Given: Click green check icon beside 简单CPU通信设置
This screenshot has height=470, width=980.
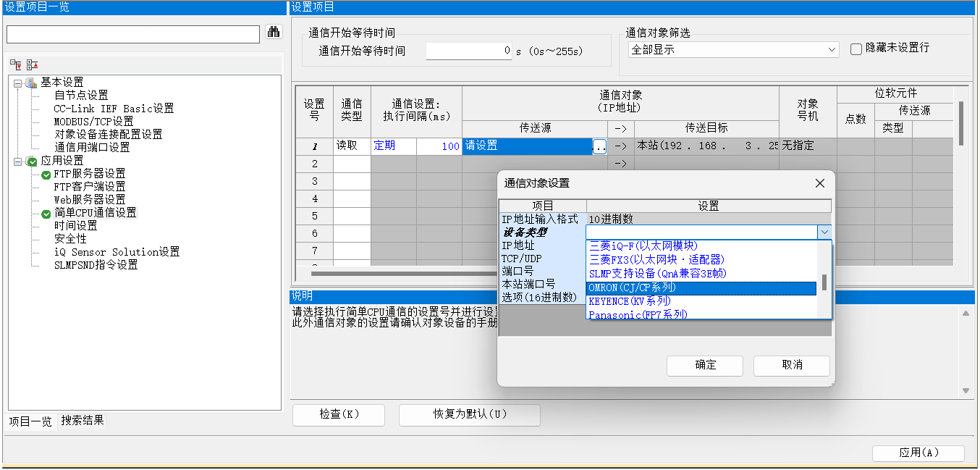Looking at the screenshot, I should [46, 214].
